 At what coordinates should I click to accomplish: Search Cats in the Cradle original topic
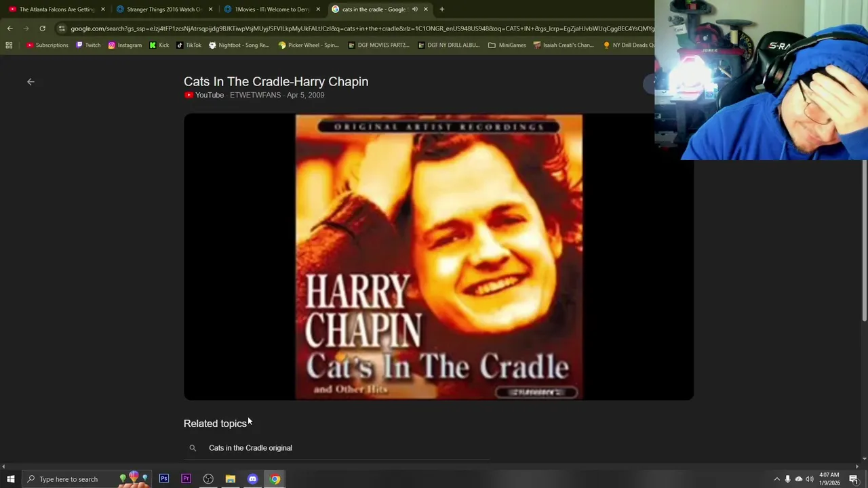(250, 448)
